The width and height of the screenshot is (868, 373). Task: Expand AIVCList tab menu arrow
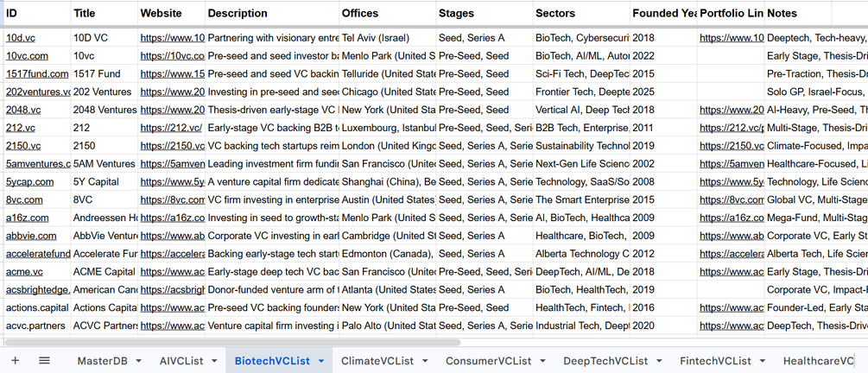pyautogui.click(x=214, y=362)
